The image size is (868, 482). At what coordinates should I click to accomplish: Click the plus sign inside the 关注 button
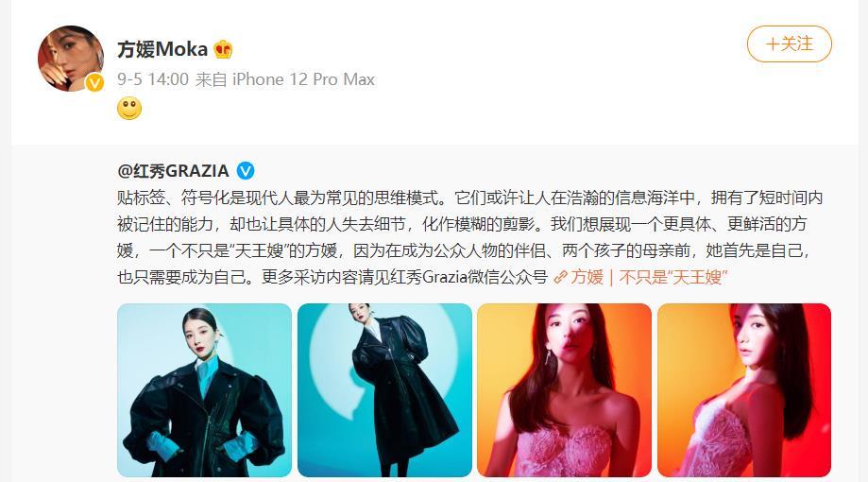coord(773,43)
